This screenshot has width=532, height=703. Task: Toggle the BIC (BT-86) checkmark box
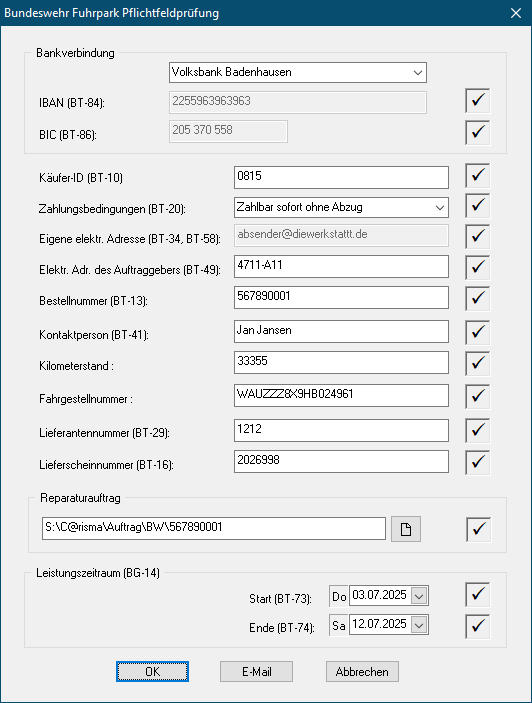click(477, 132)
